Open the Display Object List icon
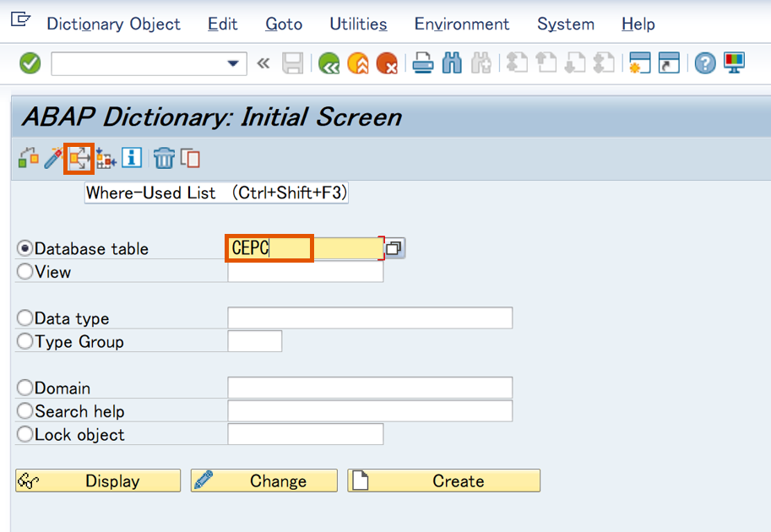 click(x=105, y=158)
